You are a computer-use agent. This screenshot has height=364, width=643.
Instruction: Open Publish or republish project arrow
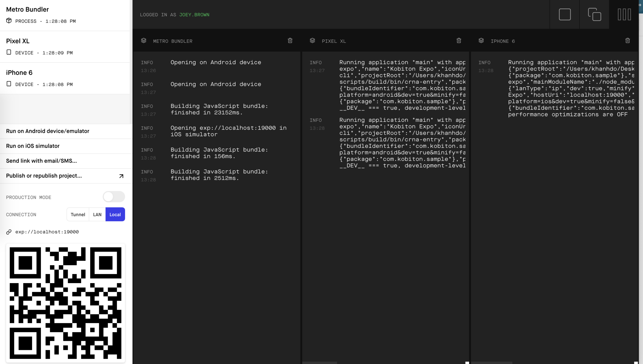pos(121,176)
